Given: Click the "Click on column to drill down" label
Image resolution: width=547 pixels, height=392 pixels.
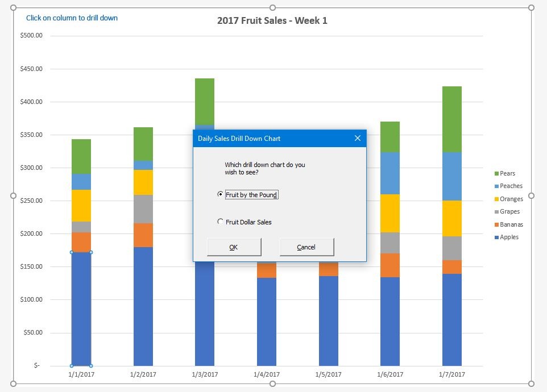Looking at the screenshot, I should click(72, 18).
